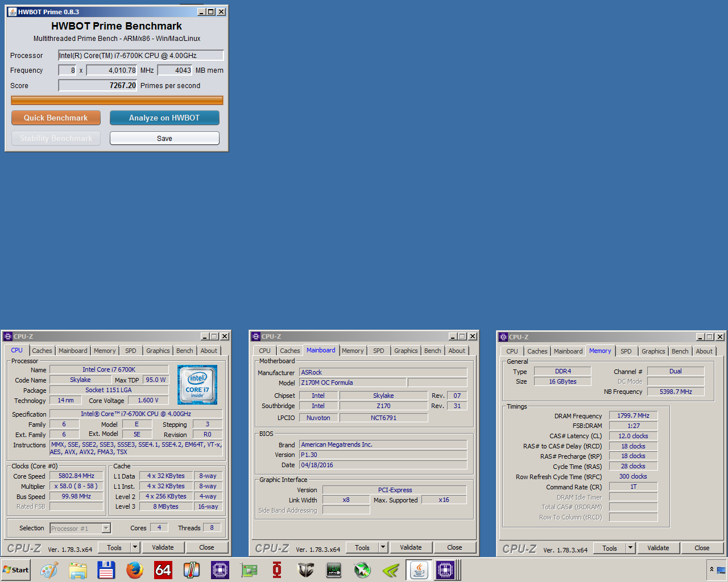Expand Tools arrow in CPU-tab CPU-Z window
Image resolution: width=728 pixels, height=582 pixels.
point(135,547)
